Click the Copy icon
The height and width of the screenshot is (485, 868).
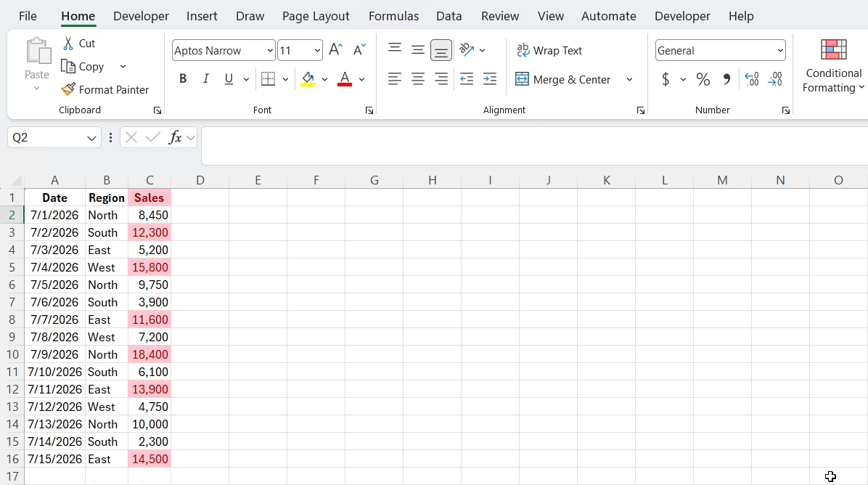point(68,67)
